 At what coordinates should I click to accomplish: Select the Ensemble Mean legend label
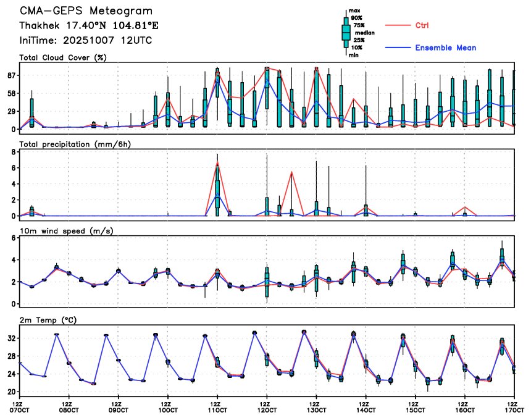[x=445, y=48]
